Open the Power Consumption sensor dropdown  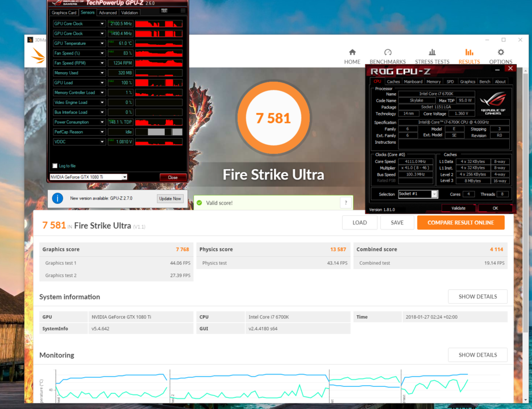(102, 122)
